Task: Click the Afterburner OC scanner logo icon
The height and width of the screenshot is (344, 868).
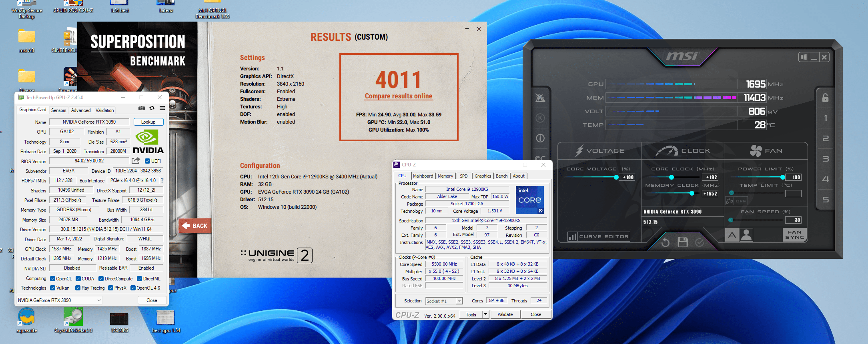Action: [x=540, y=98]
